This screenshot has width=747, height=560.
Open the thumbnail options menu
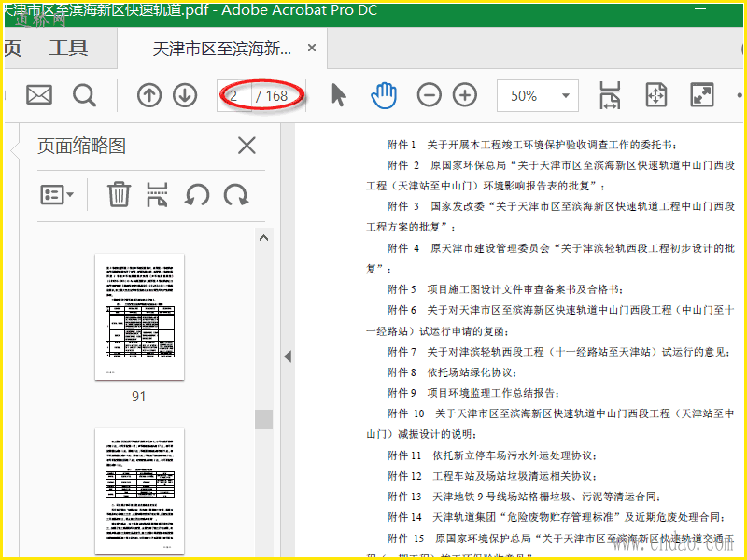point(57,195)
